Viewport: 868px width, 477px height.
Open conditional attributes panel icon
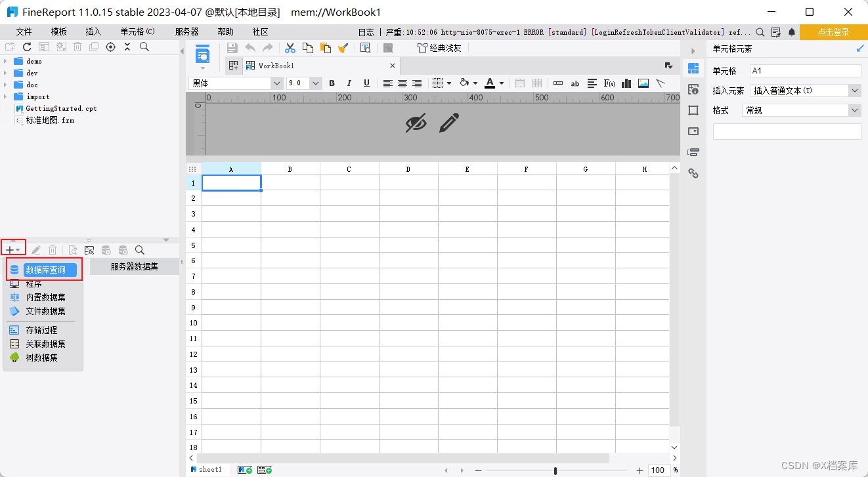693,152
